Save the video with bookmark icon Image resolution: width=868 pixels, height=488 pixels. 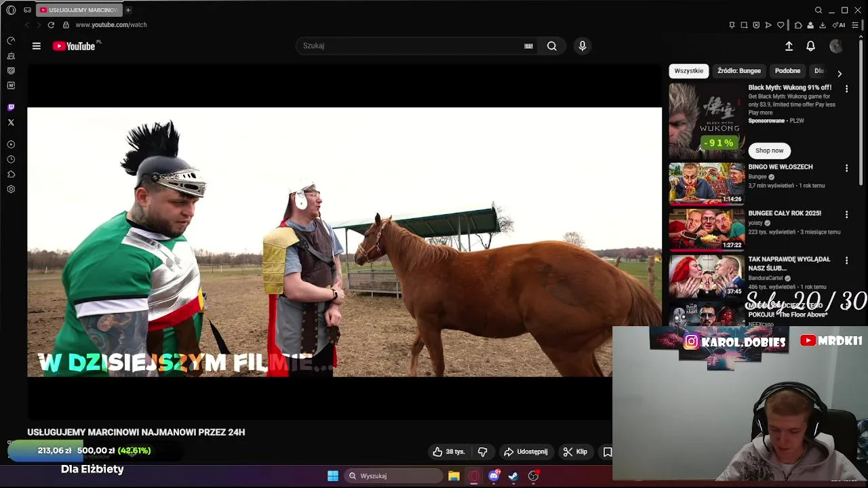[608, 451]
